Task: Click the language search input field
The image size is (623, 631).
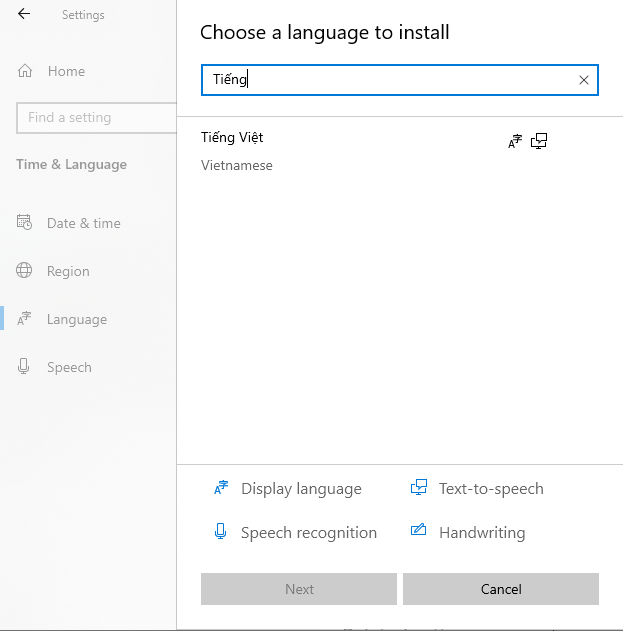Action: coord(400,80)
